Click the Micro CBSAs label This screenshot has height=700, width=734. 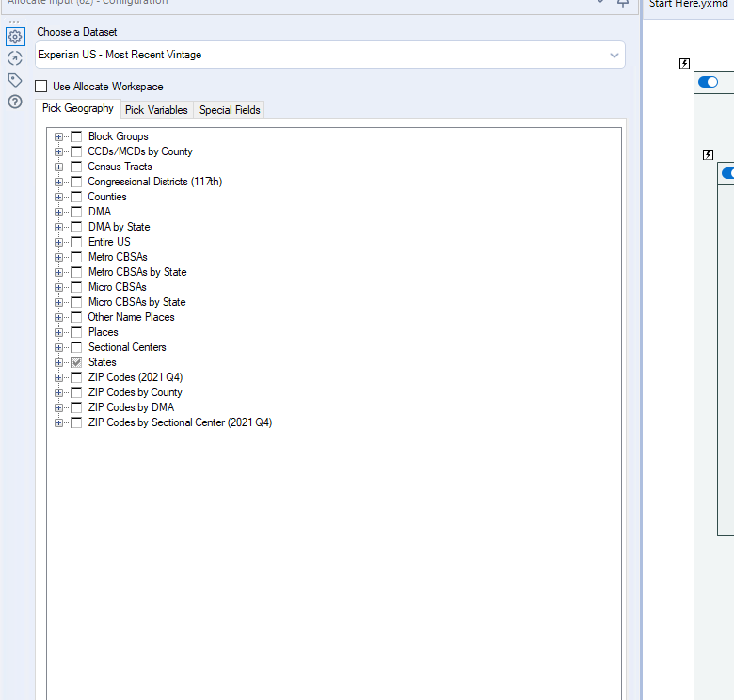(118, 287)
